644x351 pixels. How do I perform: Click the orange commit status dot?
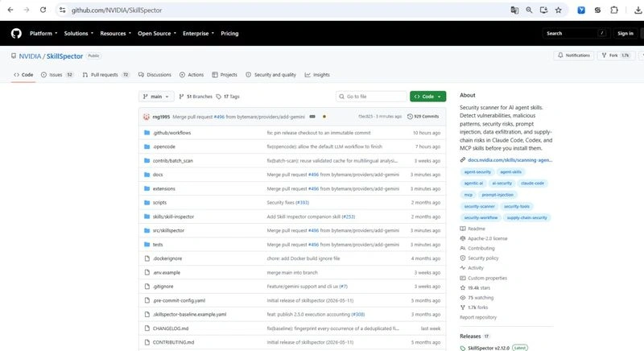(x=324, y=117)
